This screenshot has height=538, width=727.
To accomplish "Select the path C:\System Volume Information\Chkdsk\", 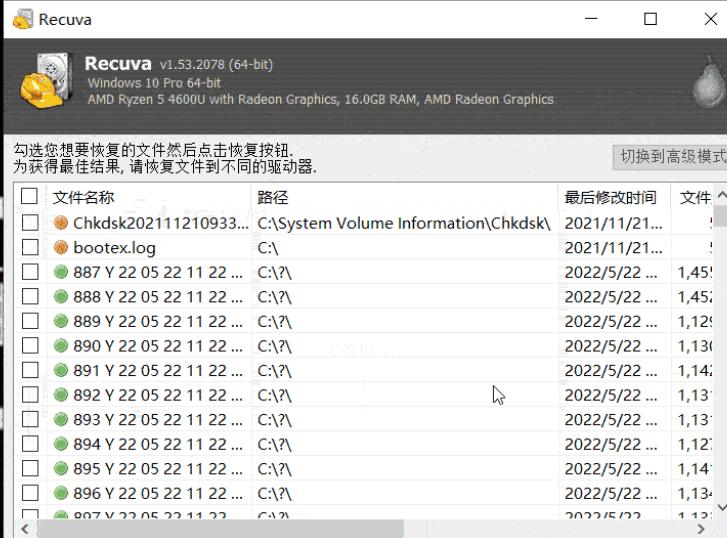I will click(404, 223).
